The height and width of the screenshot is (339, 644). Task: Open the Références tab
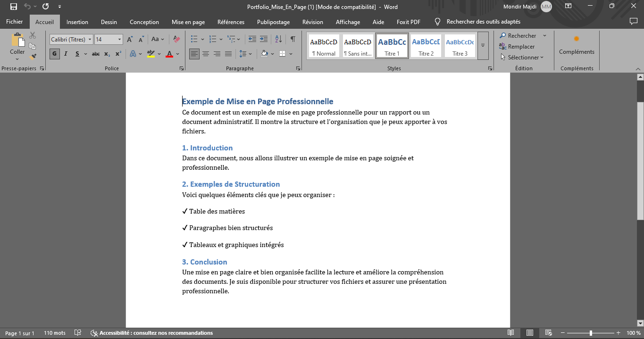tap(231, 22)
